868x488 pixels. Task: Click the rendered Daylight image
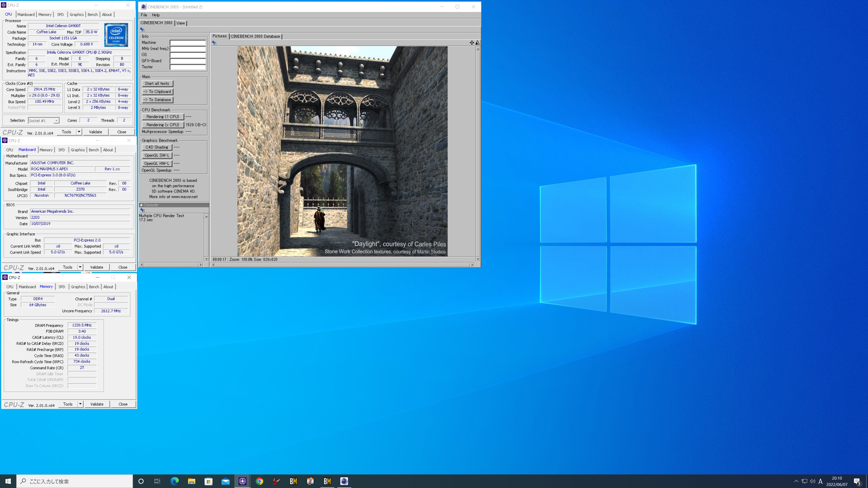click(x=342, y=151)
